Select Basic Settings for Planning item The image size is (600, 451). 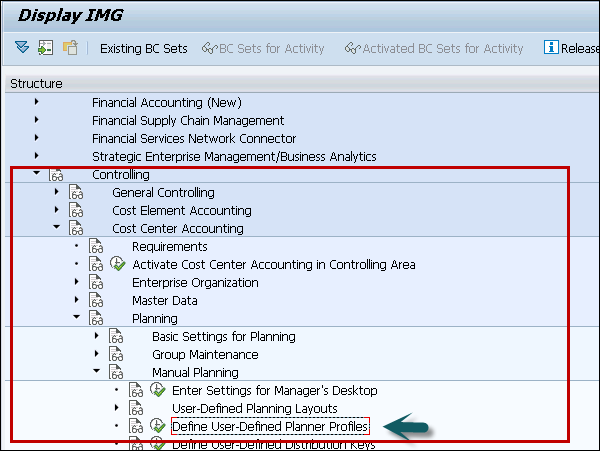tap(223, 337)
